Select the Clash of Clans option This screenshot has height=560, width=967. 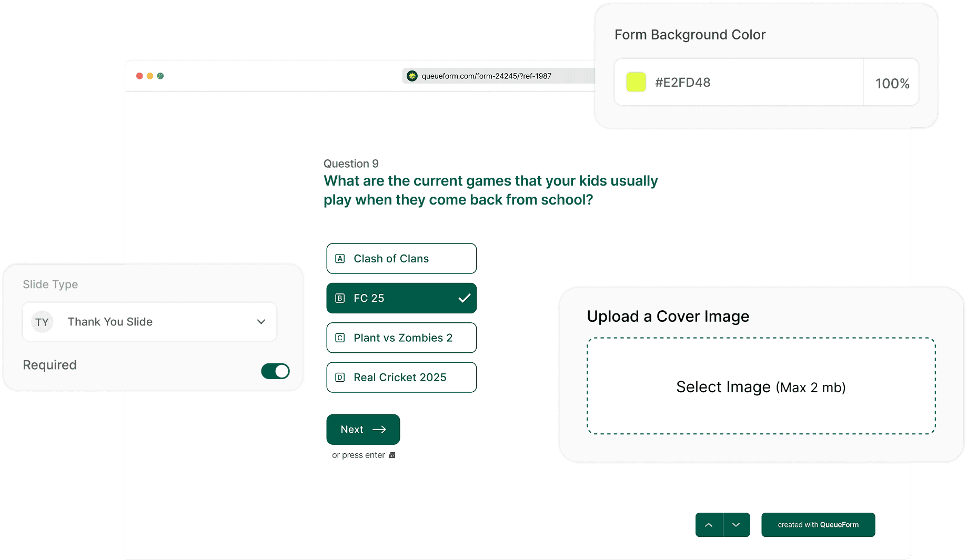click(401, 259)
